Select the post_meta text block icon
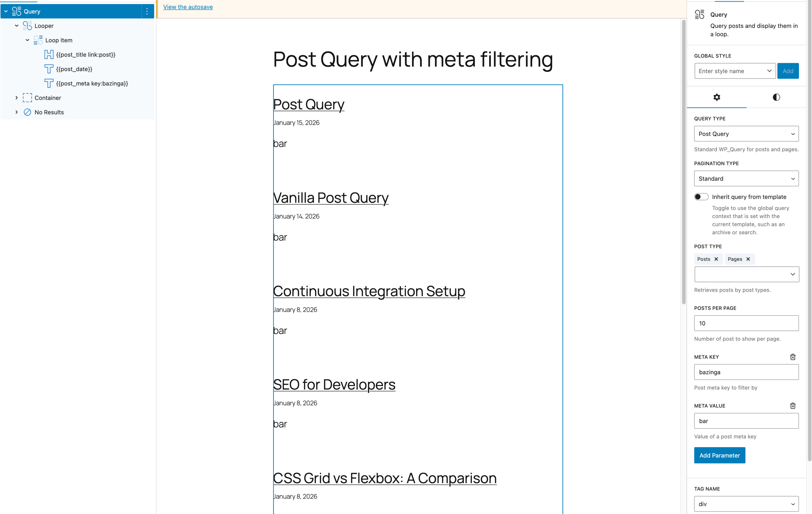Screen dimensions: 812x514 49,83
